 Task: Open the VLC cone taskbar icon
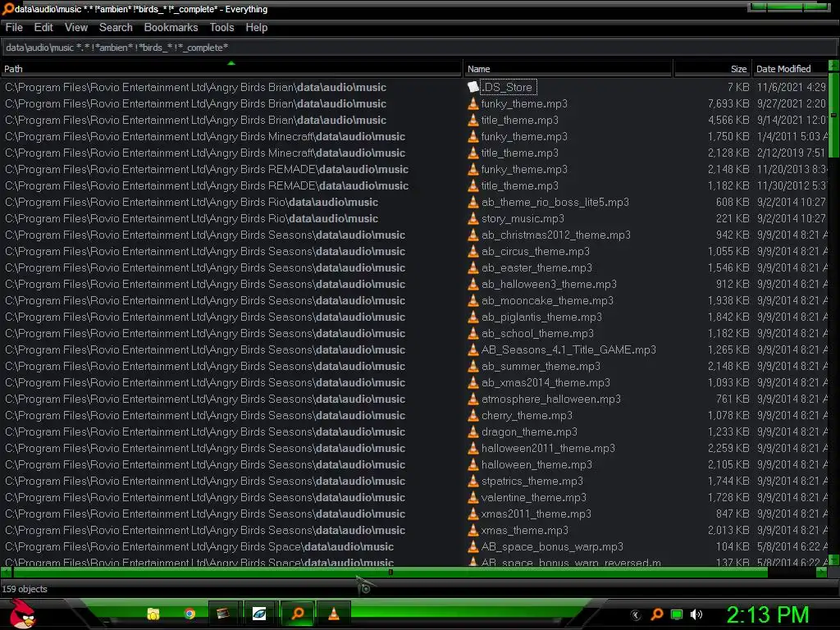pos(333,614)
